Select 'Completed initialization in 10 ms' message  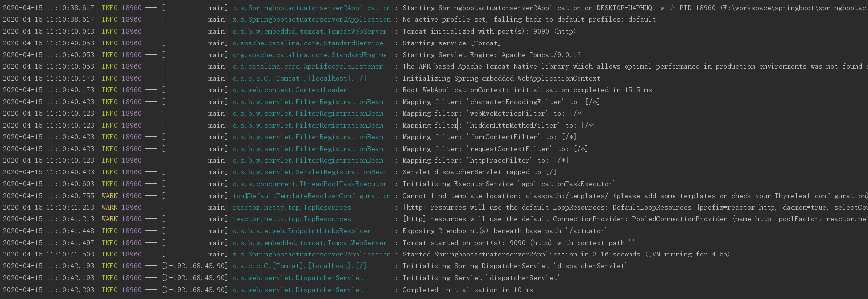click(468, 290)
